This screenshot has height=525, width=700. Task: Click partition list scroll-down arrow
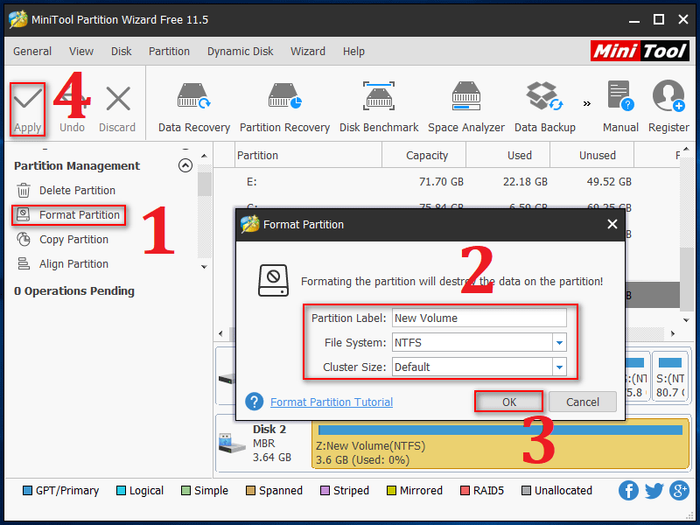tap(686, 320)
